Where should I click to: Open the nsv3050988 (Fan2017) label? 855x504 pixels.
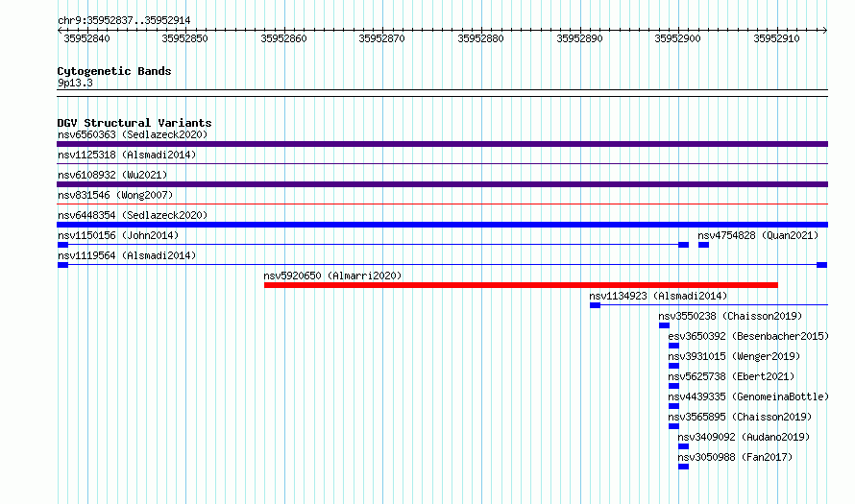click(735, 457)
